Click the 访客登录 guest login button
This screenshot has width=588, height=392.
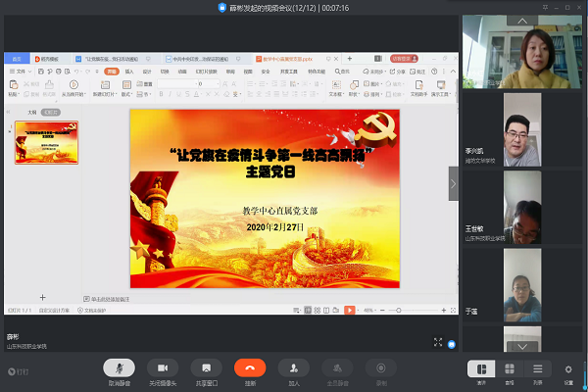coord(404,59)
